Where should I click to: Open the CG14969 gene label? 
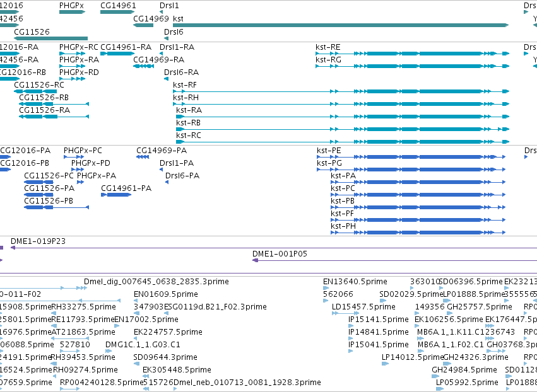click(151, 18)
